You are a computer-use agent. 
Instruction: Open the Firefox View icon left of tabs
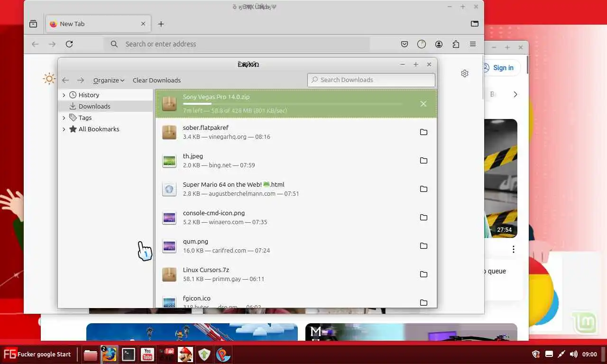33,24
